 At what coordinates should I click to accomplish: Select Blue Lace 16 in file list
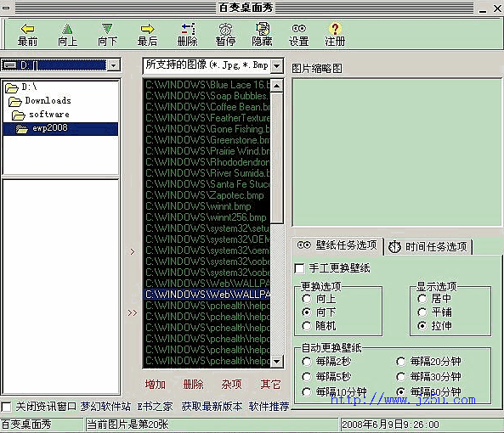click(207, 85)
